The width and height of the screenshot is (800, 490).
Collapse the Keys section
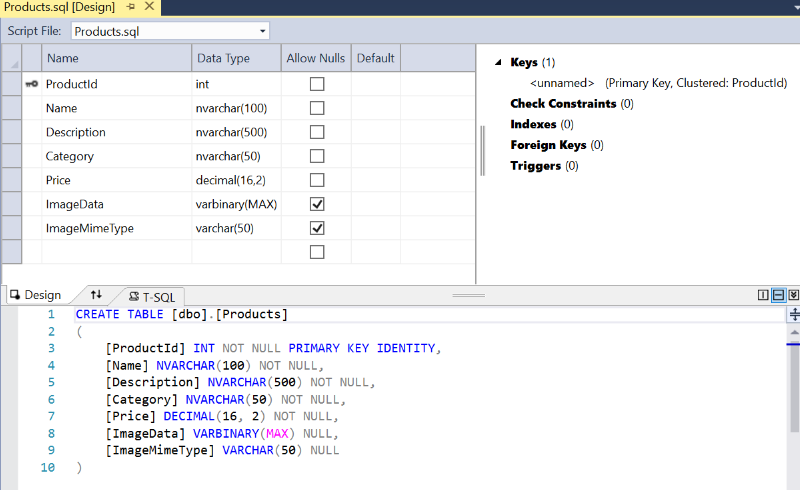coord(498,62)
